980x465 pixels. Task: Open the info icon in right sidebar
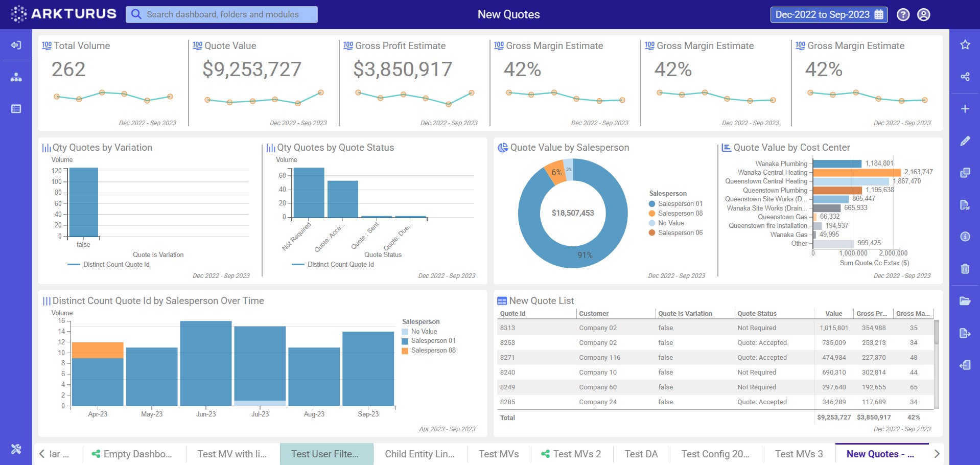pyautogui.click(x=965, y=237)
